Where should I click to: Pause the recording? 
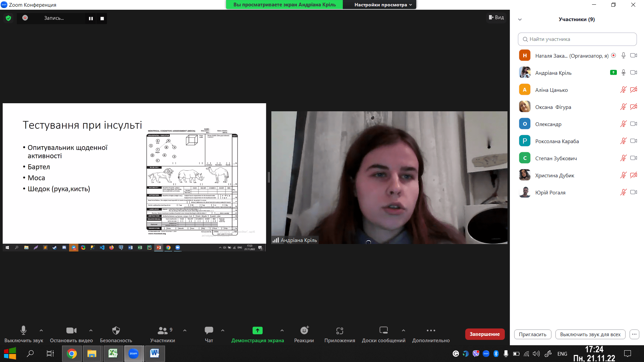tap(91, 18)
